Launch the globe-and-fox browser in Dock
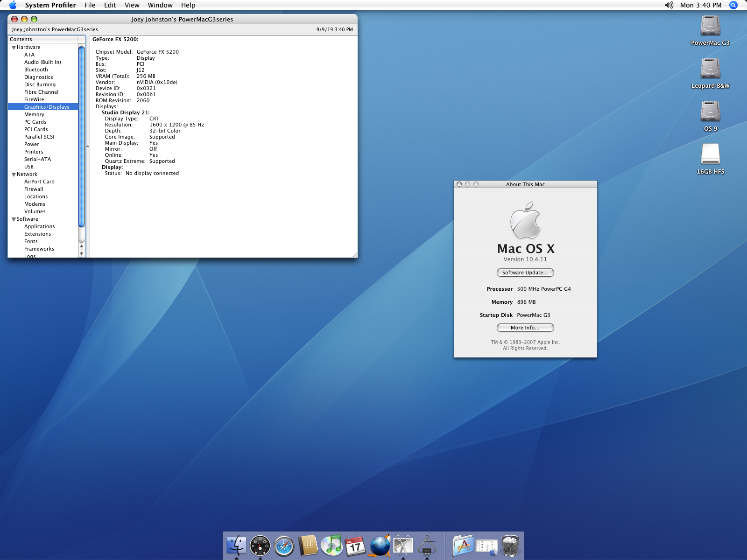Image resolution: width=747 pixels, height=560 pixels. pos(380,545)
